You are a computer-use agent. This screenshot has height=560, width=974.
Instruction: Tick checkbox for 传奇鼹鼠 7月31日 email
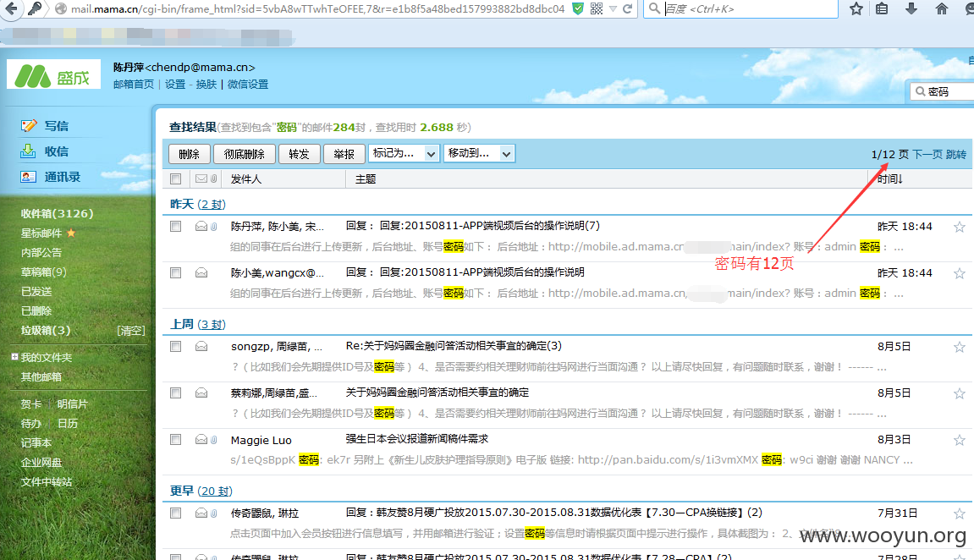point(176,513)
